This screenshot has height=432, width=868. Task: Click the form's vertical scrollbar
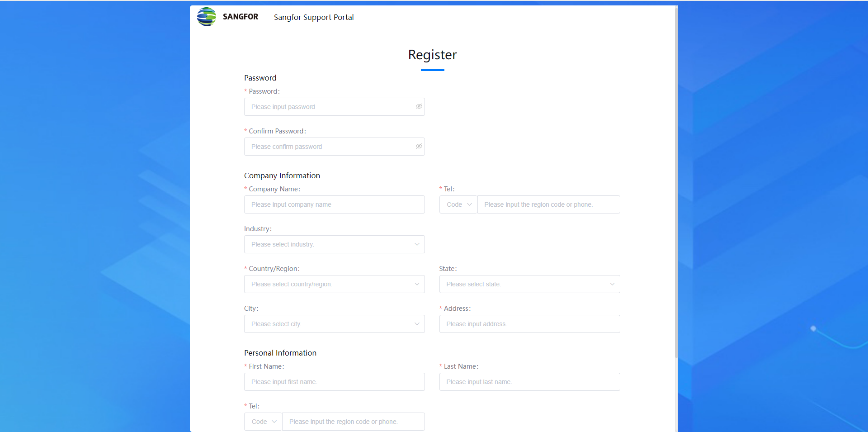point(676,181)
